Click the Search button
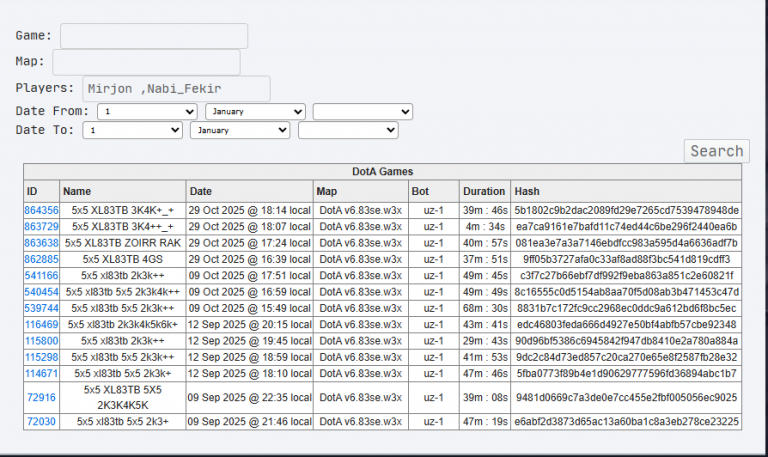Viewport: 768px width, 457px height. pyautogui.click(x=717, y=151)
